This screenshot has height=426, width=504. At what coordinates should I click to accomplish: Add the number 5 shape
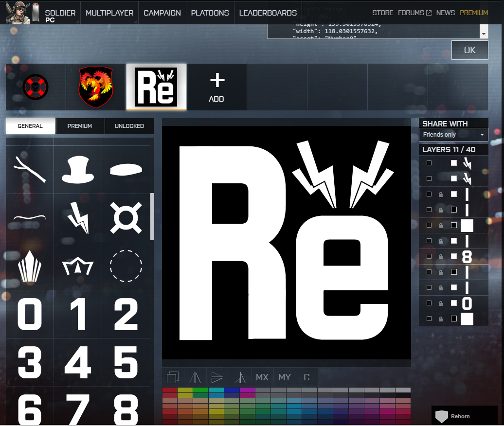tap(126, 362)
